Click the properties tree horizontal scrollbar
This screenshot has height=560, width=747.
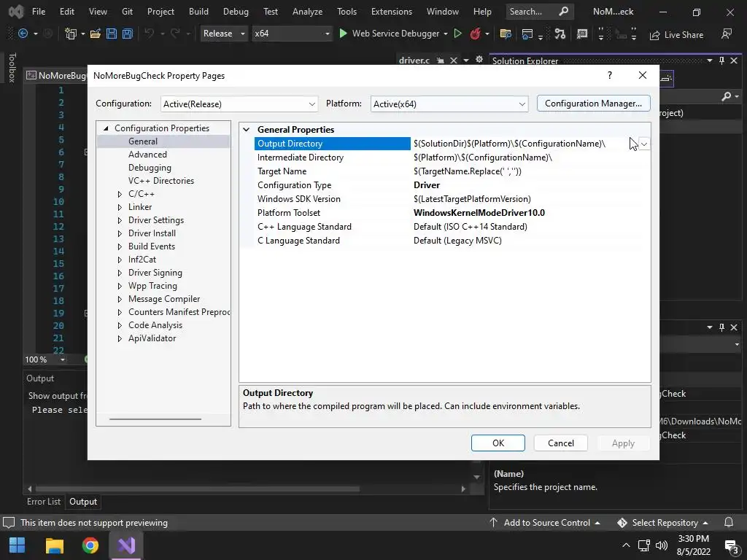click(x=155, y=419)
